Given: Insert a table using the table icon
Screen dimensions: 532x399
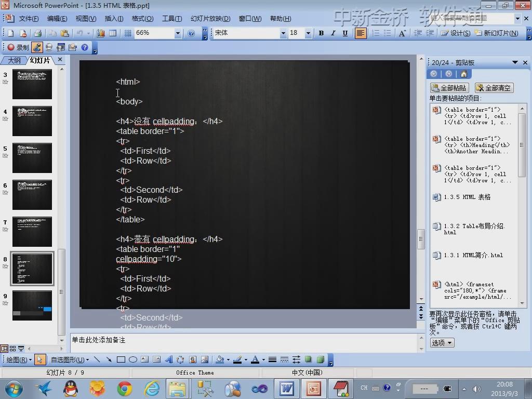Looking at the screenshot, I should point(112,33).
